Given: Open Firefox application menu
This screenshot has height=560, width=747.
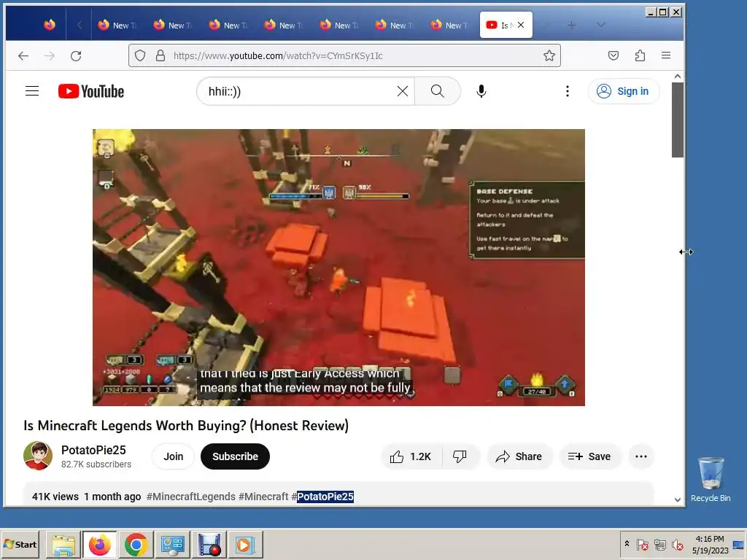Looking at the screenshot, I should 666,55.
